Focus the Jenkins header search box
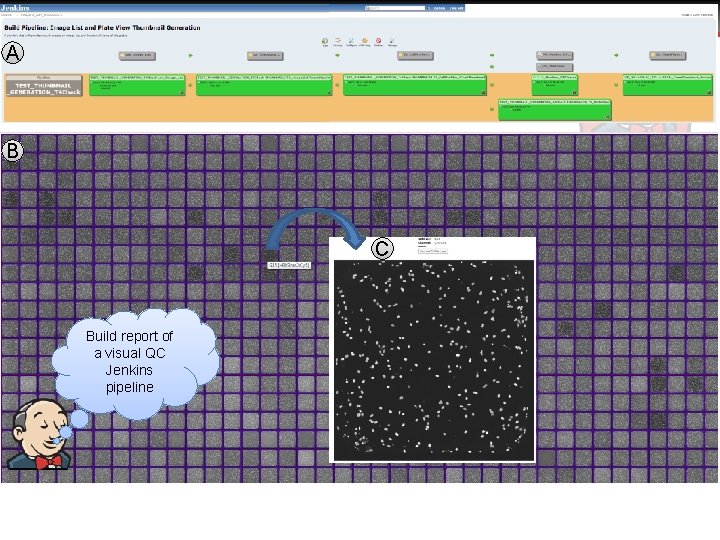The image size is (720, 540). pos(395,8)
